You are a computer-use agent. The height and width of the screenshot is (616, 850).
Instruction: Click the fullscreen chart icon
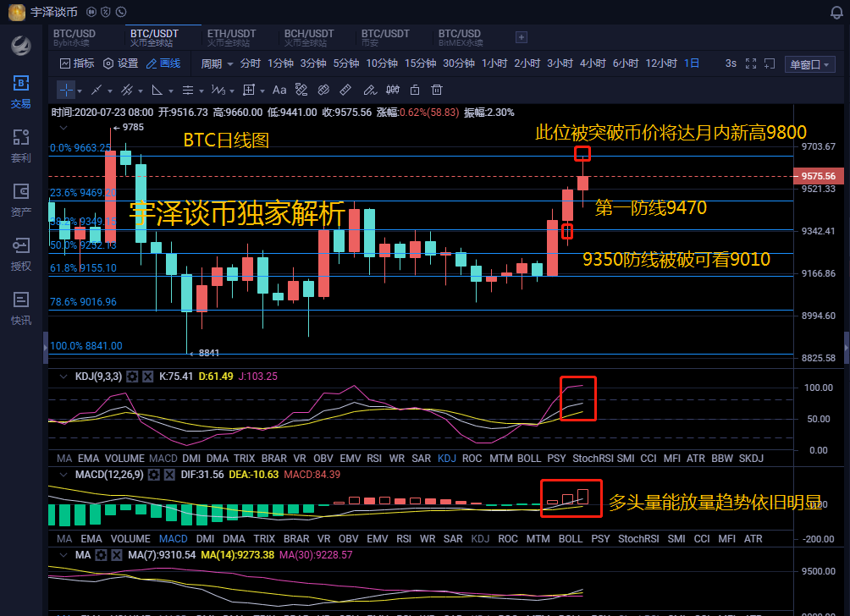tap(770, 63)
